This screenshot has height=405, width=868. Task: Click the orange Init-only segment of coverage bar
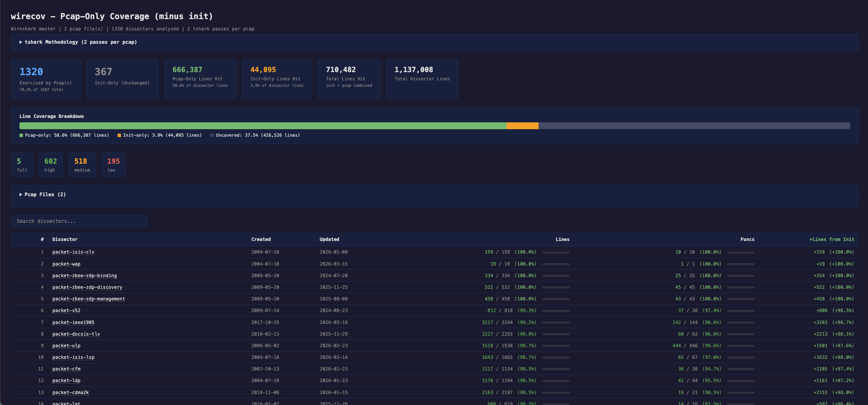[523, 126]
